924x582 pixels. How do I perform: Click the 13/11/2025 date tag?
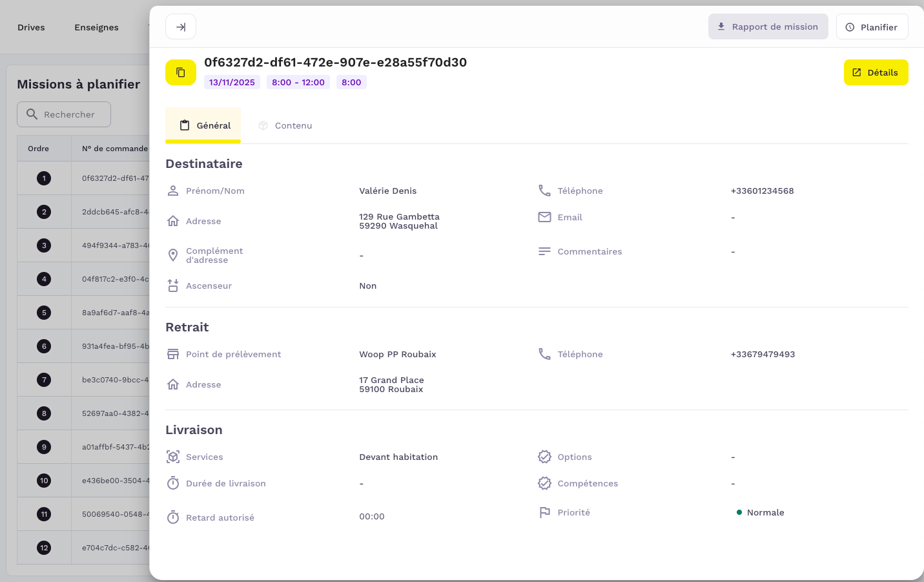click(x=232, y=82)
